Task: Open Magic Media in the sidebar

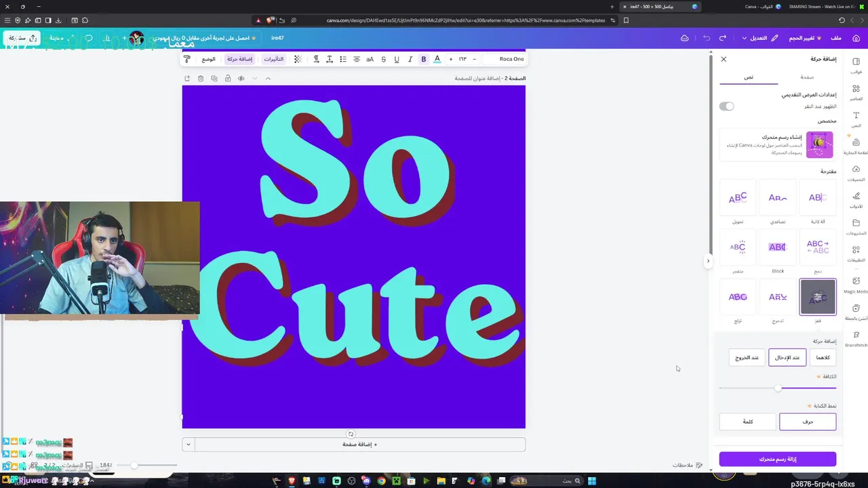Action: click(x=856, y=285)
